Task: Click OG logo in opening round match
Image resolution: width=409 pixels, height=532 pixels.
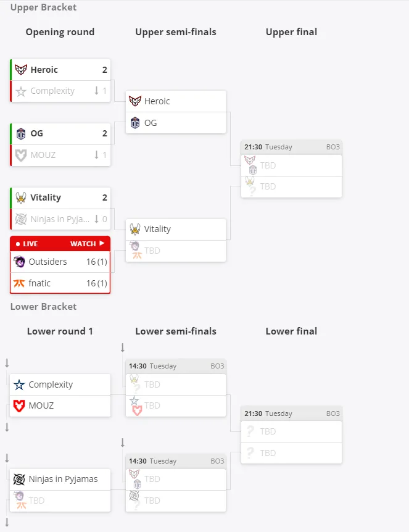Action: coord(21,134)
